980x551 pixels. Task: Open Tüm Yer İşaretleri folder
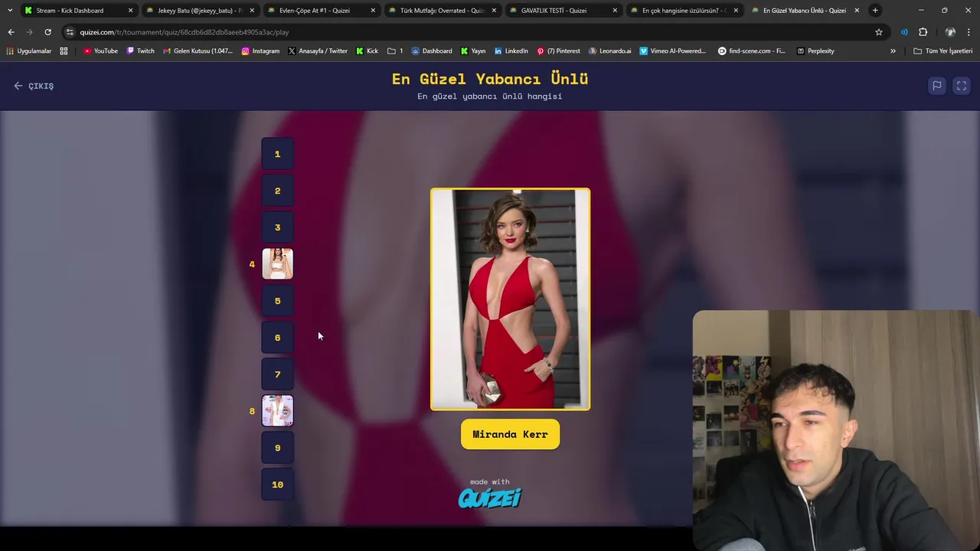(943, 51)
